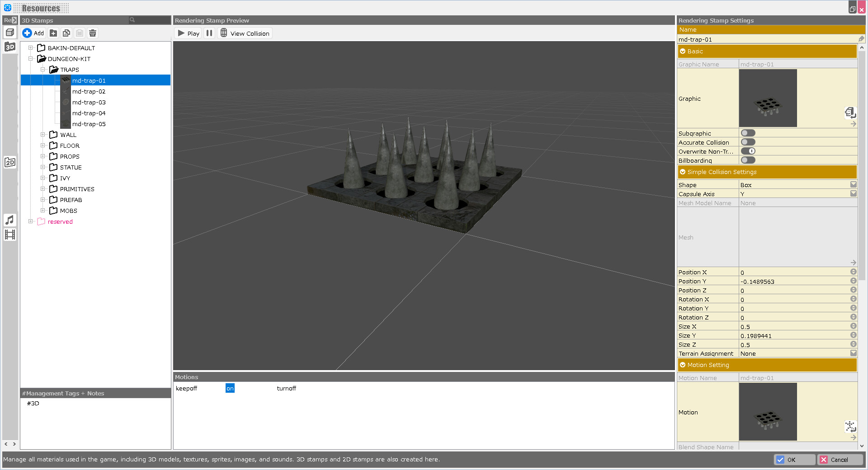868x470 pixels.
Task: Delete the selected stamp with trash icon
Action: (92, 33)
